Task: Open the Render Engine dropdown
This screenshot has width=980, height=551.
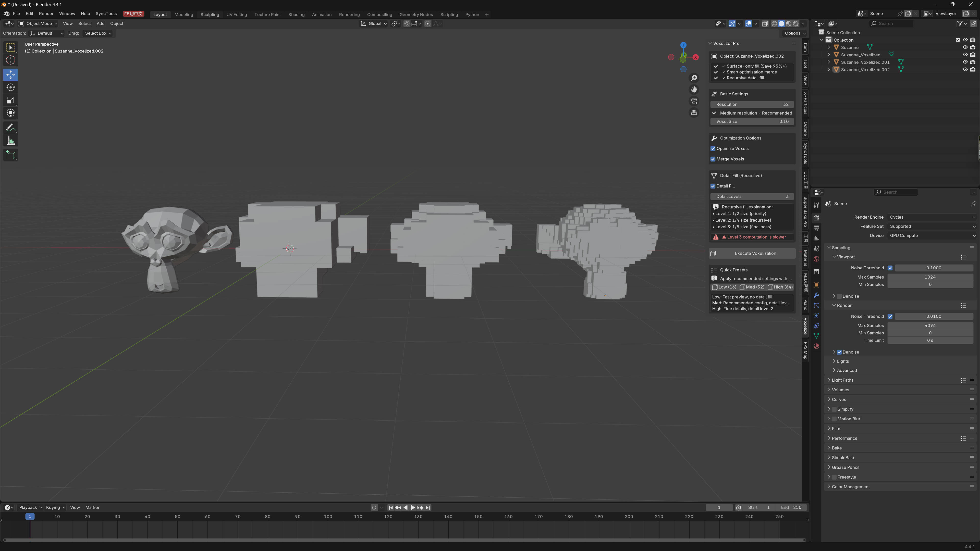Action: click(932, 217)
